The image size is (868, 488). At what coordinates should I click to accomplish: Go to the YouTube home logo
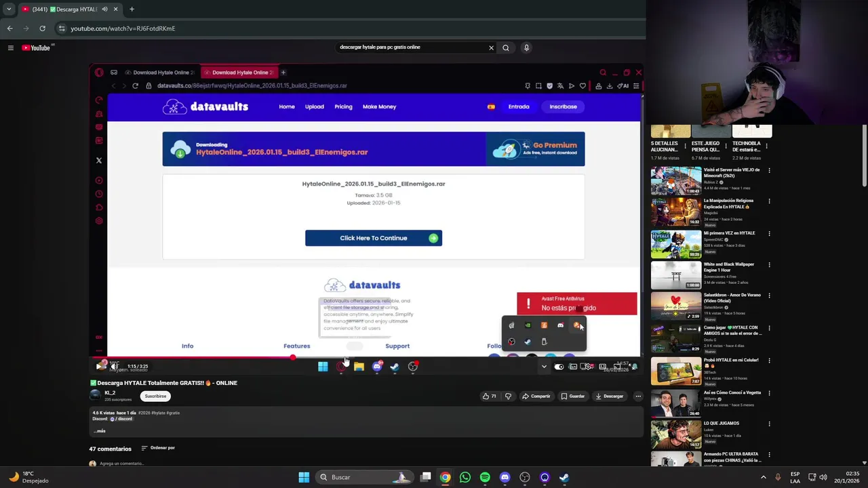pyautogui.click(x=36, y=47)
